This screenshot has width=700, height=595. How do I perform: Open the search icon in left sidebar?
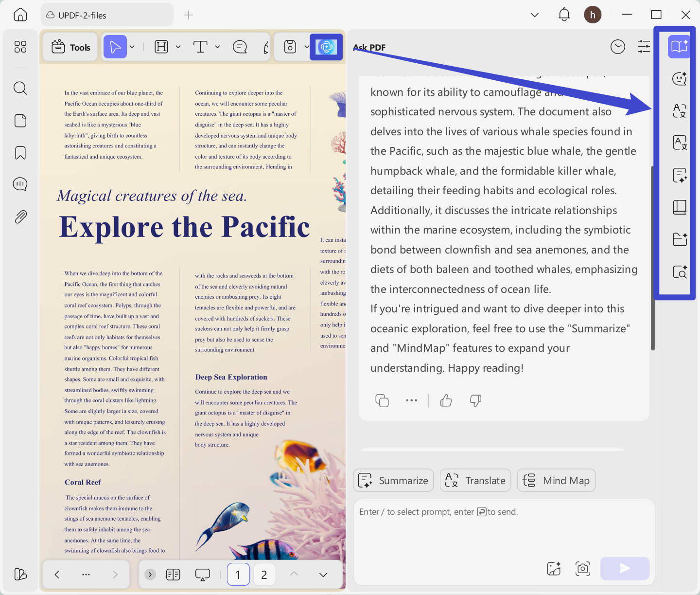coord(20,88)
